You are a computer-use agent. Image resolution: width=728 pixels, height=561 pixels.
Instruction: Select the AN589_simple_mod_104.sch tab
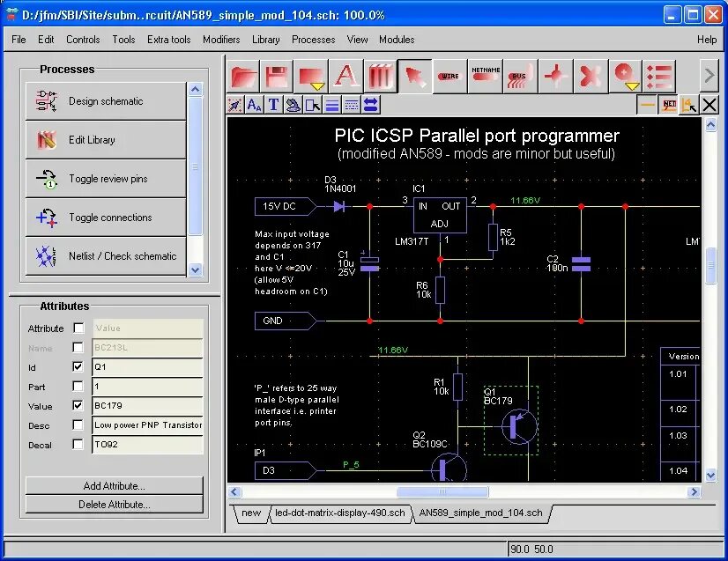[x=481, y=513]
